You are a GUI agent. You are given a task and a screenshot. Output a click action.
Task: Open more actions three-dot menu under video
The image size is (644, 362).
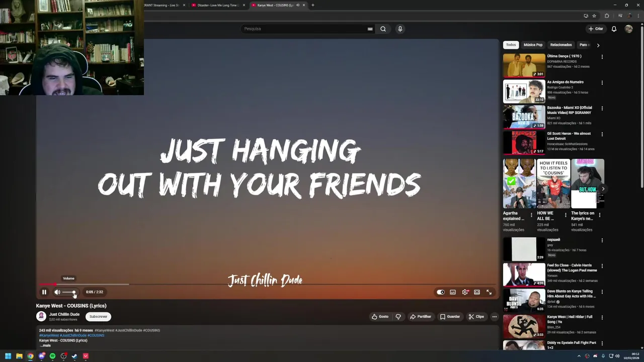coord(495,317)
